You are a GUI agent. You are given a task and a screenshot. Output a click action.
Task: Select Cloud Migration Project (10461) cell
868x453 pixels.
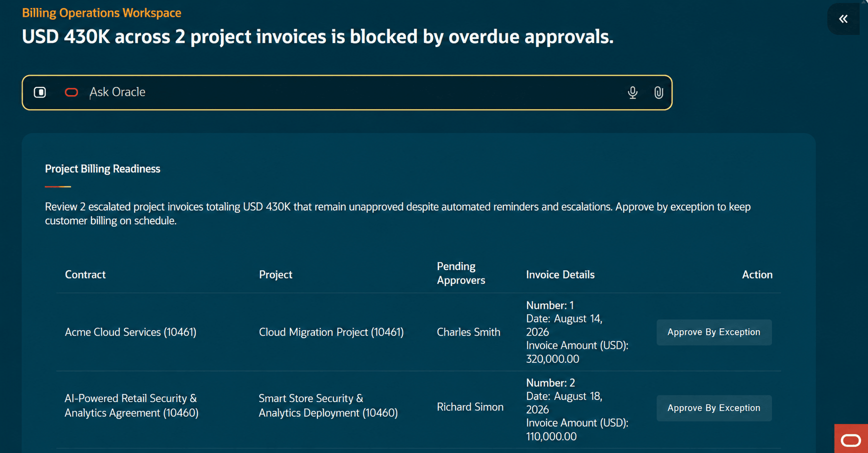pyautogui.click(x=331, y=332)
